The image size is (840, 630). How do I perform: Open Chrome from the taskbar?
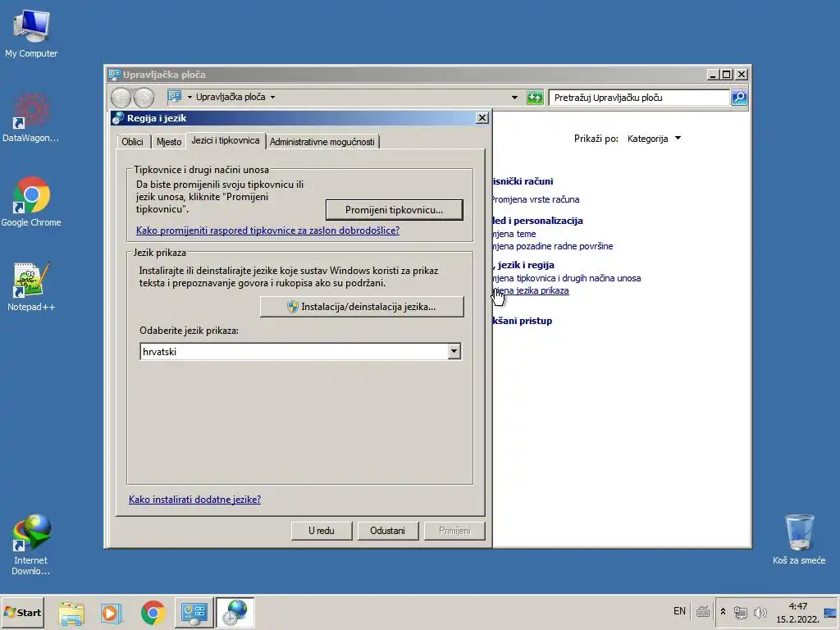153,613
